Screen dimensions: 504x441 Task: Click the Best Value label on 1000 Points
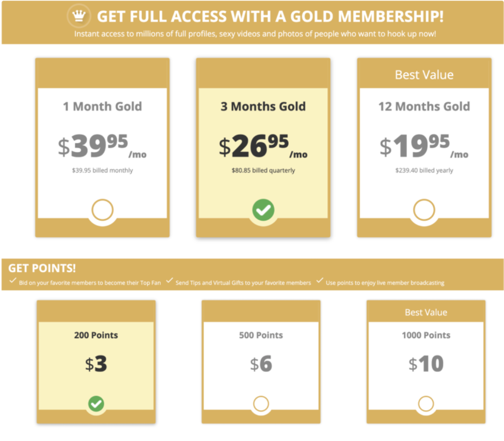[426, 312]
